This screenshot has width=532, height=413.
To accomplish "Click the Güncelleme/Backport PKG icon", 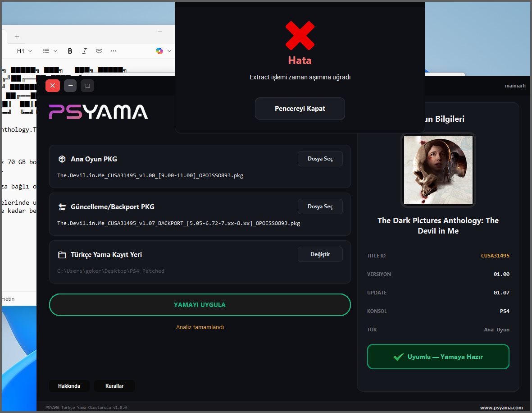I will click(62, 207).
